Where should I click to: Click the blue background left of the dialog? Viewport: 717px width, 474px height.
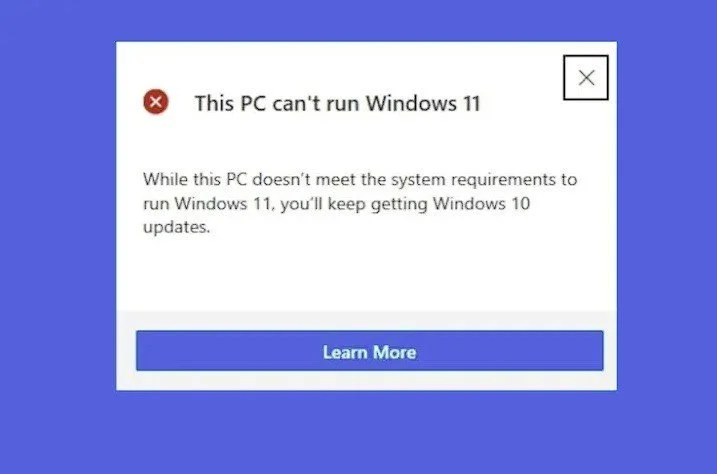coord(58,216)
